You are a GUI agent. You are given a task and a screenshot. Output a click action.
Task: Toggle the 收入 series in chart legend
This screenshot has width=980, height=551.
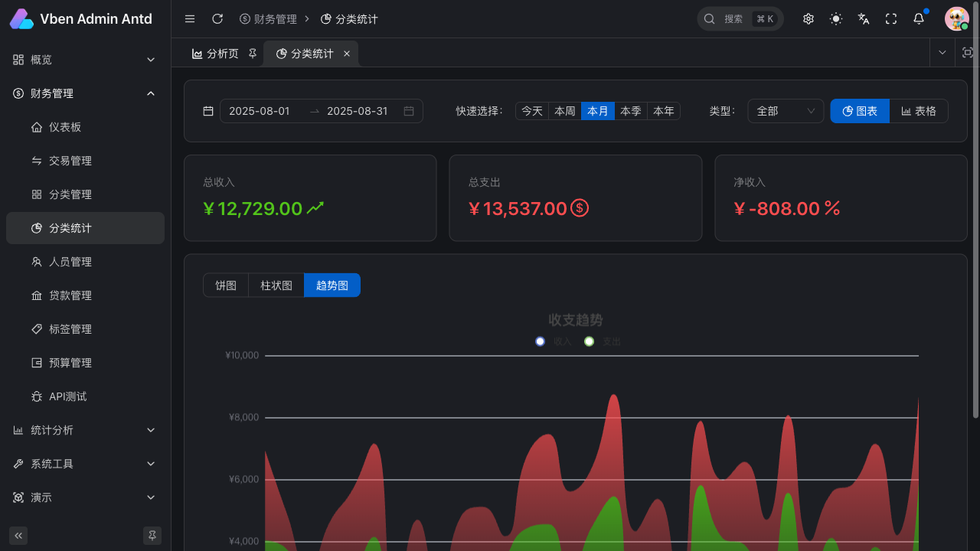554,341
